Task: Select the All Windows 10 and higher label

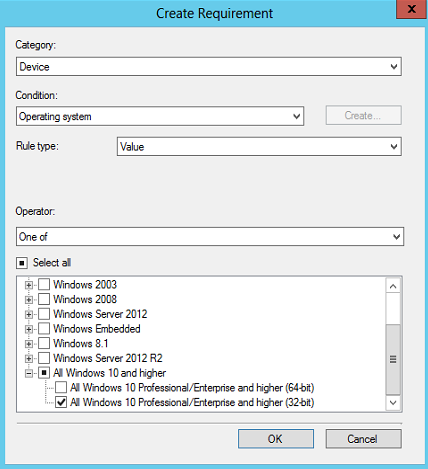Action: pos(109,373)
